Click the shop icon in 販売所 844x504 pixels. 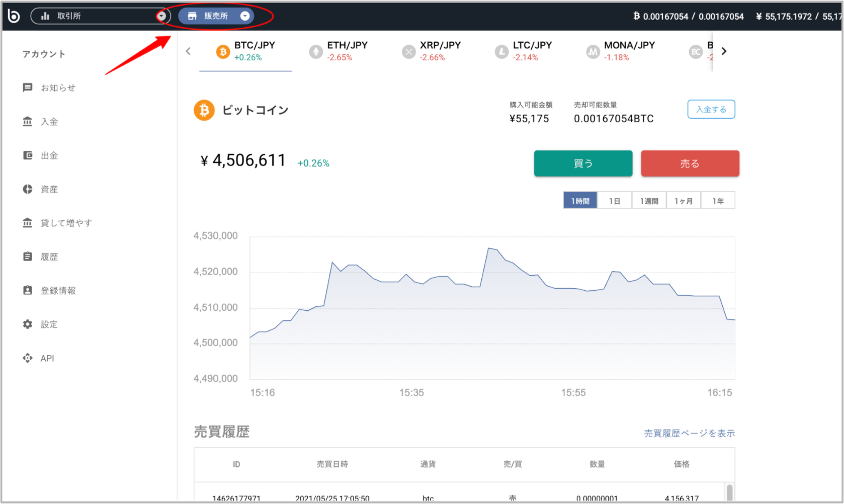tap(192, 16)
